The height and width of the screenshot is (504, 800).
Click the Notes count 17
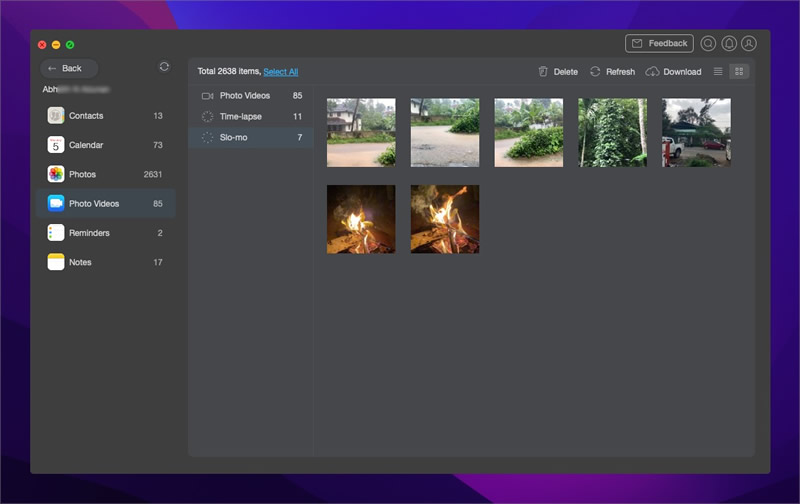158,262
